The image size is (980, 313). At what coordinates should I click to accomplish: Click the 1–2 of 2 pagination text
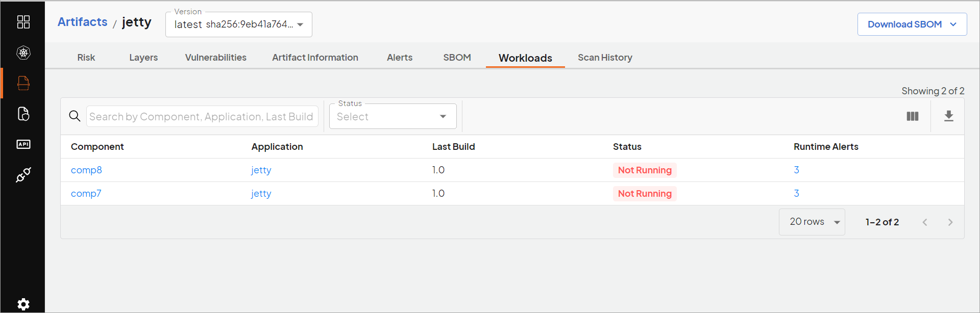point(882,222)
